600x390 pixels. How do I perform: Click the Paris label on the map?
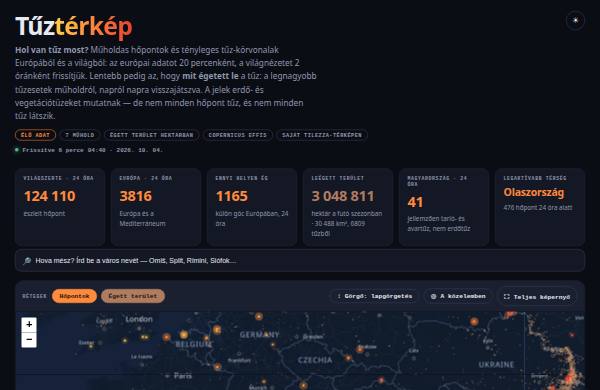183,376
